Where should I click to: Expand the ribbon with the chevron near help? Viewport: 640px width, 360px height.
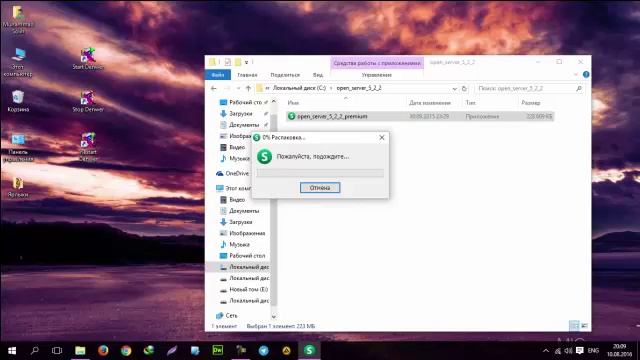click(576, 75)
